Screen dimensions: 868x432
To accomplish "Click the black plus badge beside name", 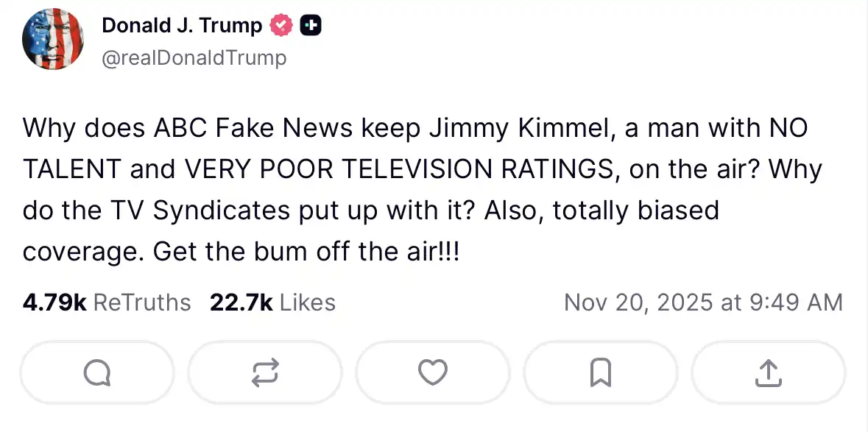I will coord(310,26).
